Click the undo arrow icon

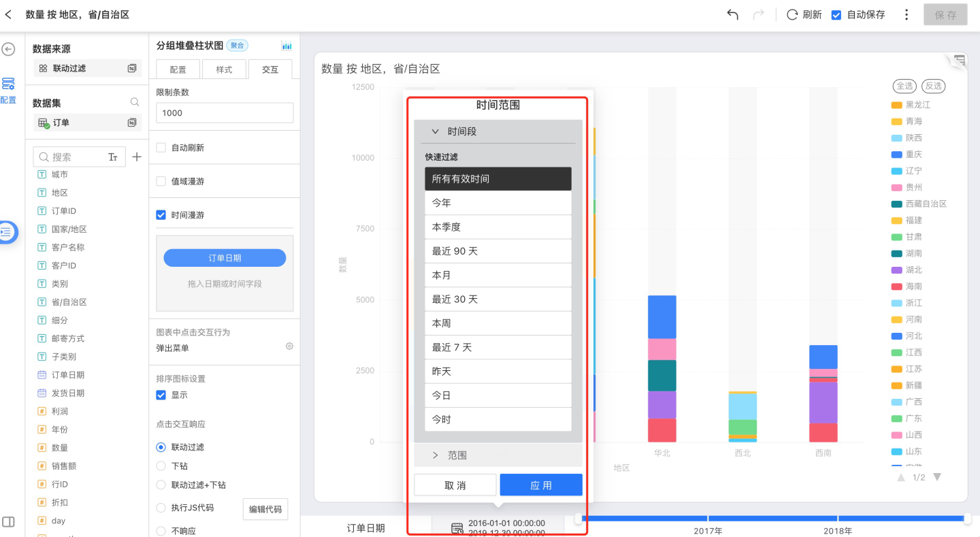[x=732, y=14]
